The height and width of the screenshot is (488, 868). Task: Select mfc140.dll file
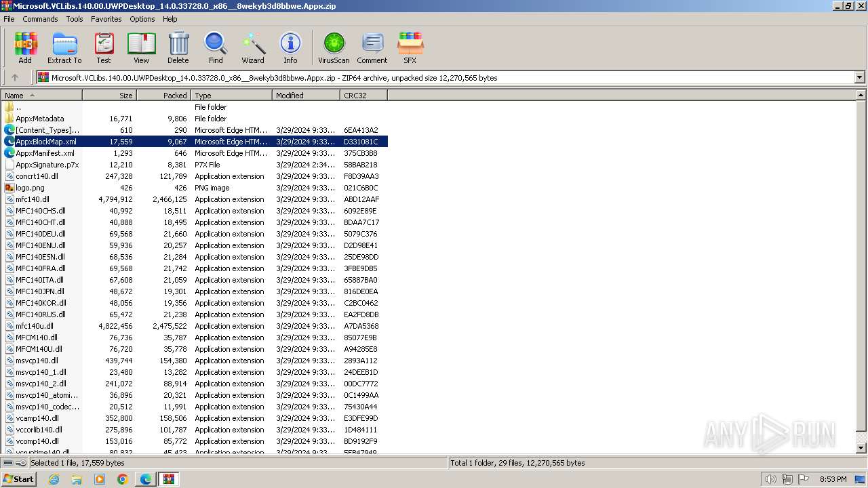195,199
